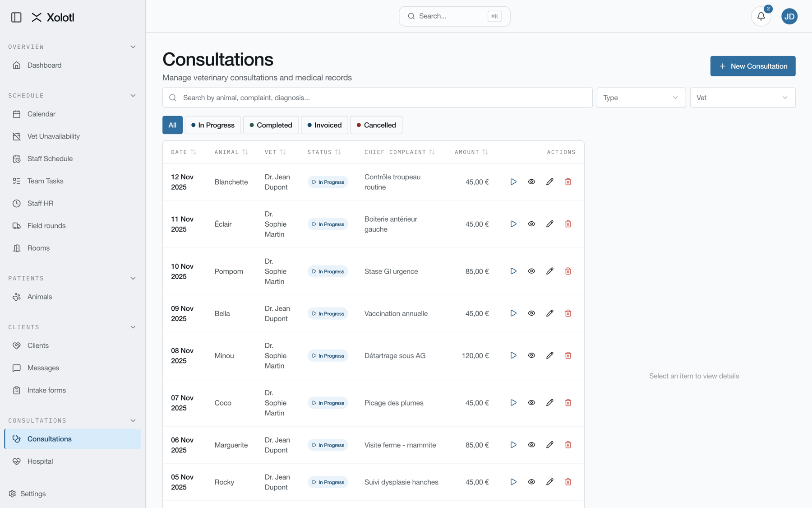Collapse the Consultations sidebar section
Viewport: 812px width, 508px height.
point(133,421)
